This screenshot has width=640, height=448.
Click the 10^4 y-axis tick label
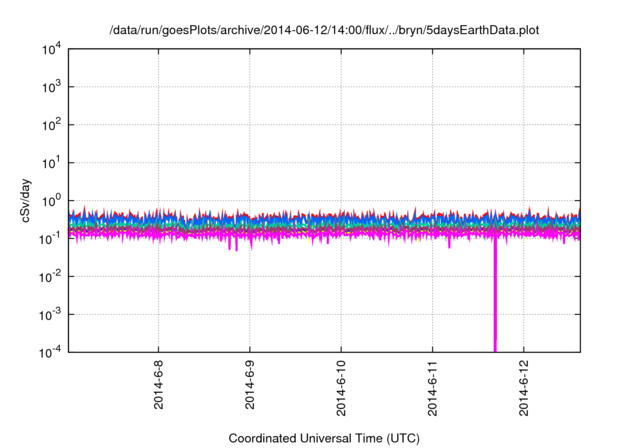(x=52, y=49)
